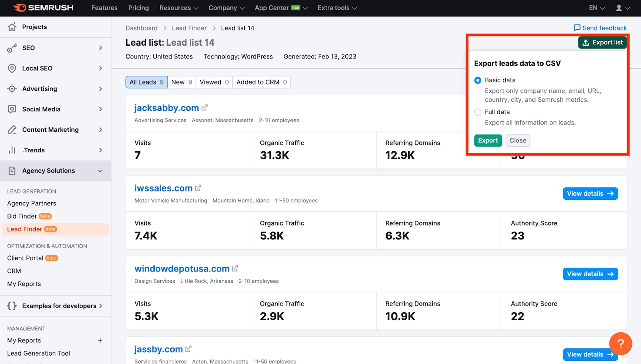The height and width of the screenshot is (364, 641).
Task: Click the Projects home icon
Action: tap(12, 27)
